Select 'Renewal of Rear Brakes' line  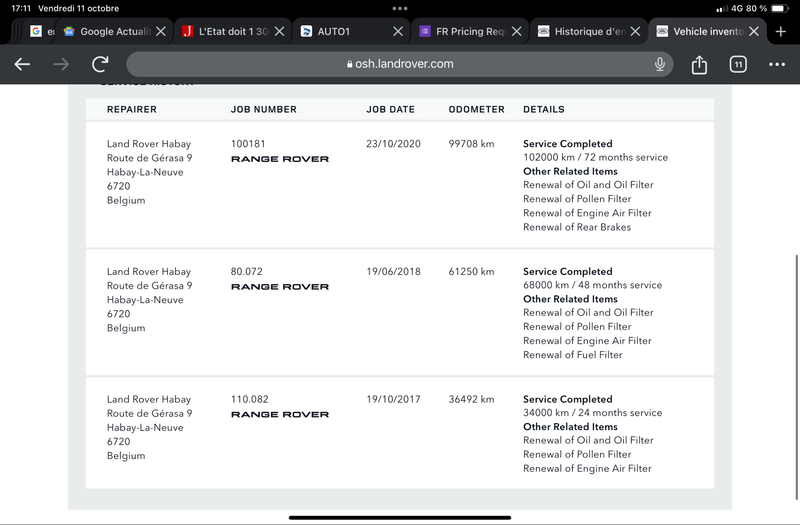[577, 227]
